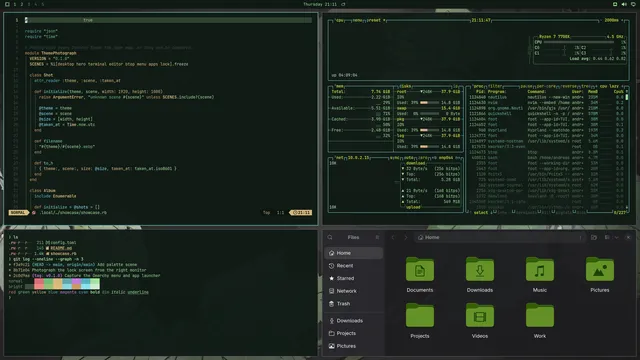Click config.toml in the terminal listing
This screenshot has height=360, width=640.
coord(63,242)
